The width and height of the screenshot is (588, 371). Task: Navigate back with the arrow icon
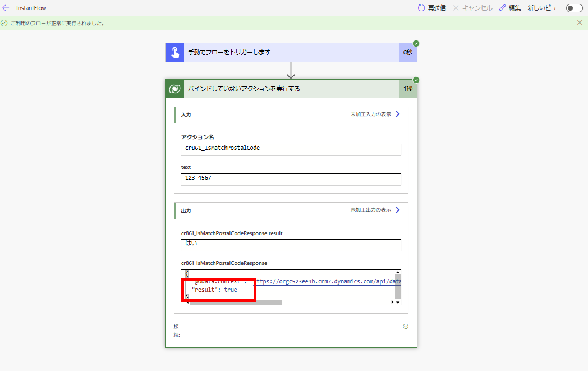(6, 8)
